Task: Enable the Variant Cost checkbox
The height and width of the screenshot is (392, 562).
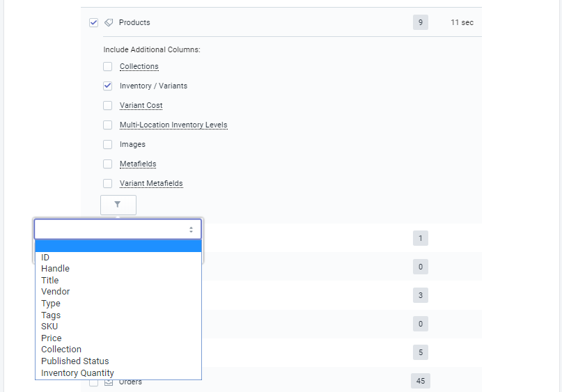Action: (x=107, y=105)
